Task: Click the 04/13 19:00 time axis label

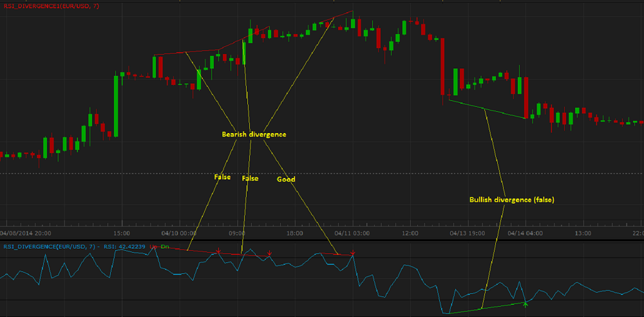Action: pyautogui.click(x=469, y=232)
